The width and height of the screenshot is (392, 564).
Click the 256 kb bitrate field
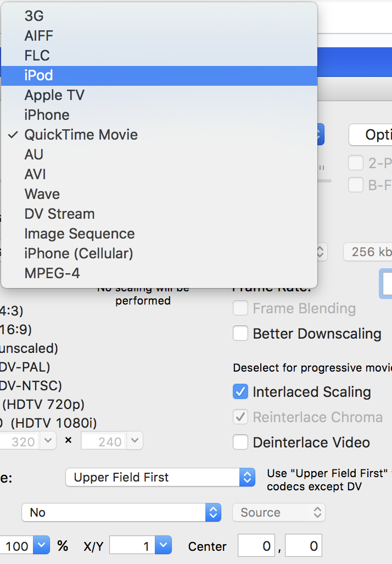click(368, 252)
